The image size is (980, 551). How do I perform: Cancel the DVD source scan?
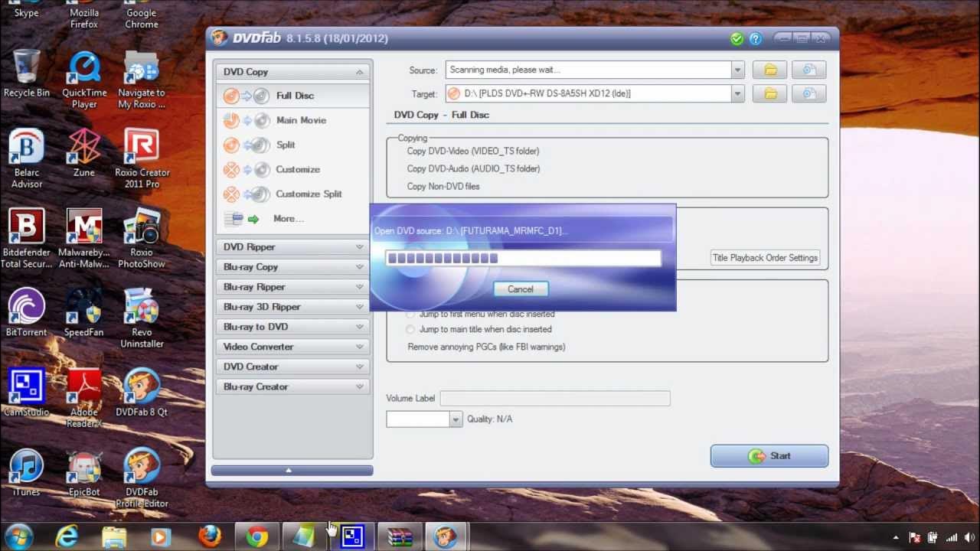(521, 289)
